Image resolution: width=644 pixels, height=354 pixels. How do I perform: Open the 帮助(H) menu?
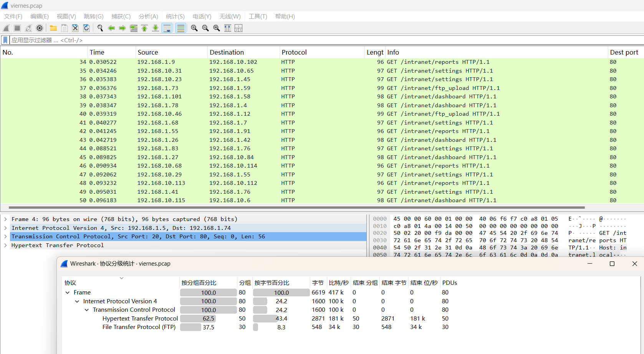coord(285,17)
